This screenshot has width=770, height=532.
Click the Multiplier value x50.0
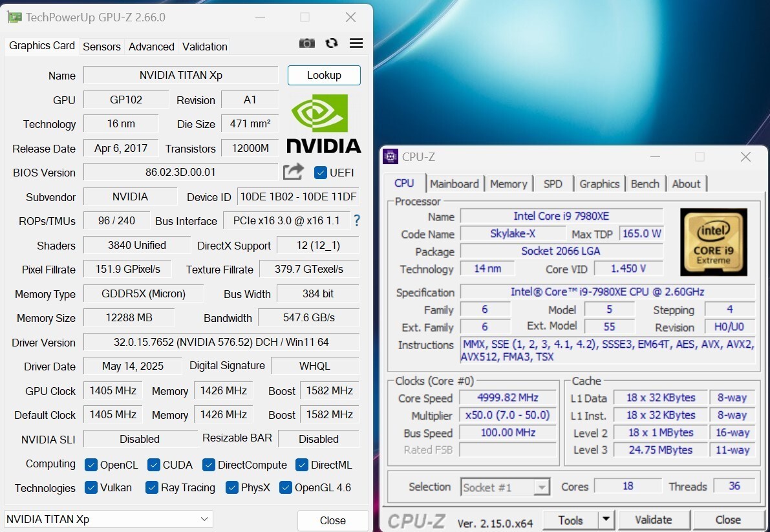point(508,415)
